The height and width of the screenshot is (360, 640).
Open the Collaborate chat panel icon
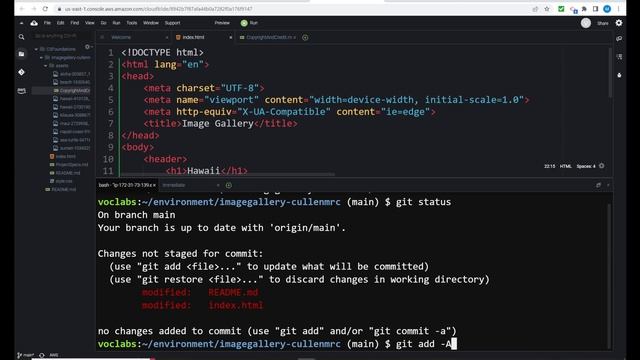[x=619, y=38]
